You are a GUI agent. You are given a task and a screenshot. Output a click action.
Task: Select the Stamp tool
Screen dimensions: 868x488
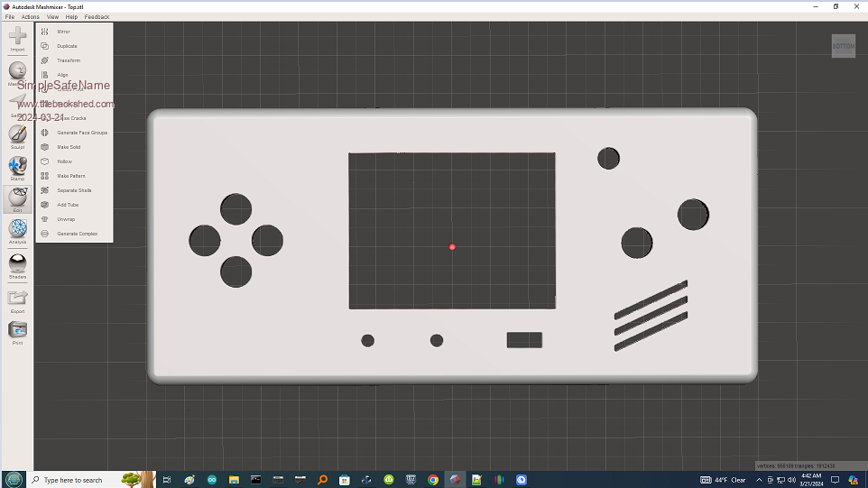(x=17, y=168)
